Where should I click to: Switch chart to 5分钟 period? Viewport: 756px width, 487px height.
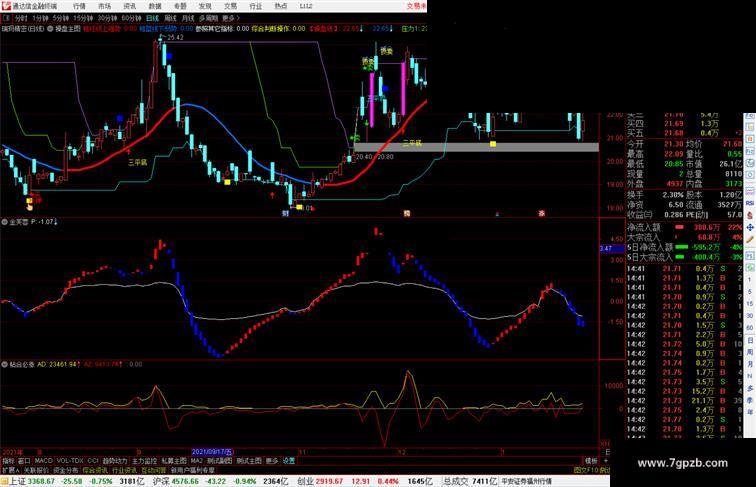point(61,18)
